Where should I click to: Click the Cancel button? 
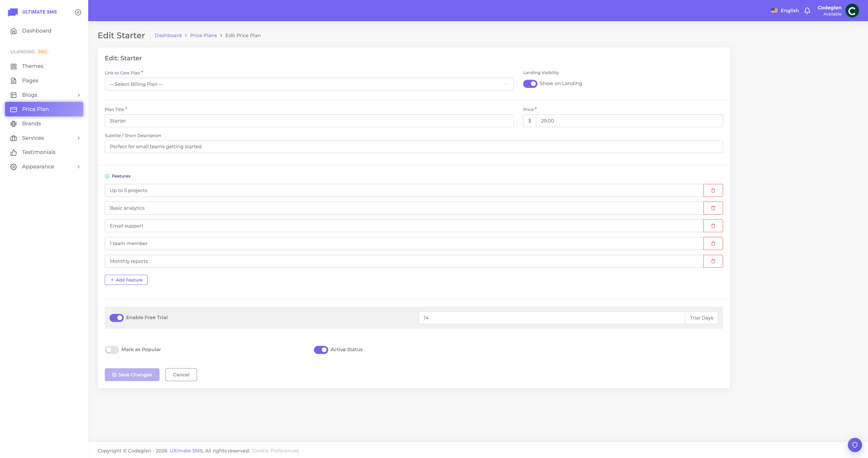181,374
